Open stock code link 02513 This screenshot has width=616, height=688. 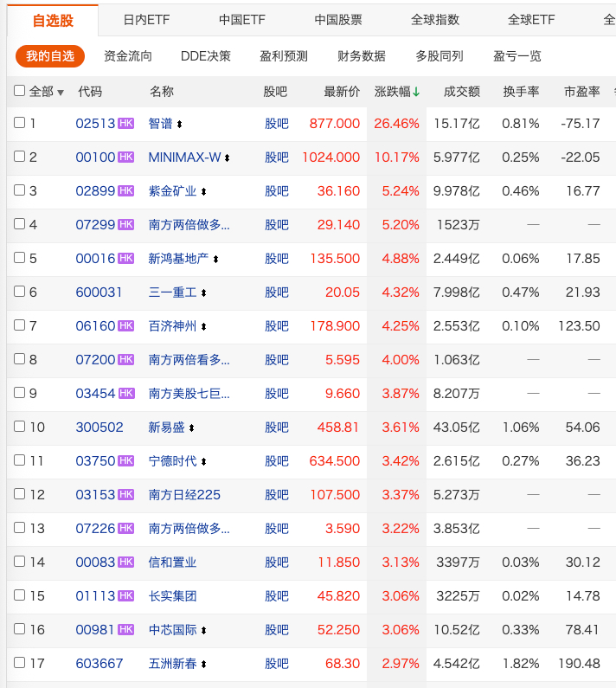tap(95, 123)
